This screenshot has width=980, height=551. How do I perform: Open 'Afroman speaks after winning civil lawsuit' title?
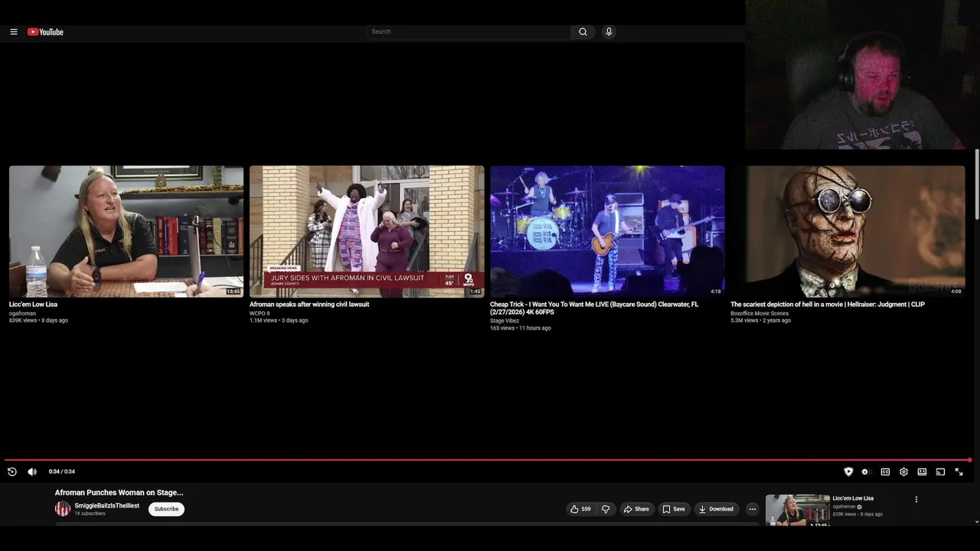(309, 305)
